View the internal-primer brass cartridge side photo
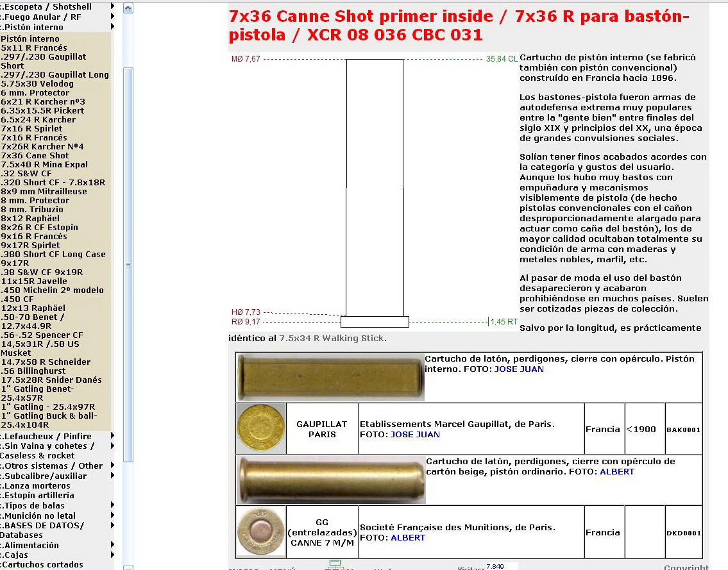 coord(330,376)
